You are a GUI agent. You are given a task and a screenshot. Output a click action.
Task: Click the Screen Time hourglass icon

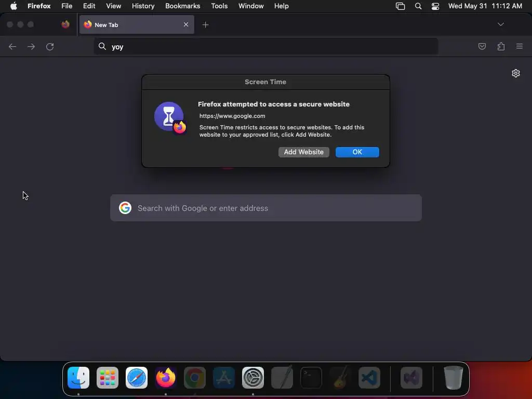[170, 117]
